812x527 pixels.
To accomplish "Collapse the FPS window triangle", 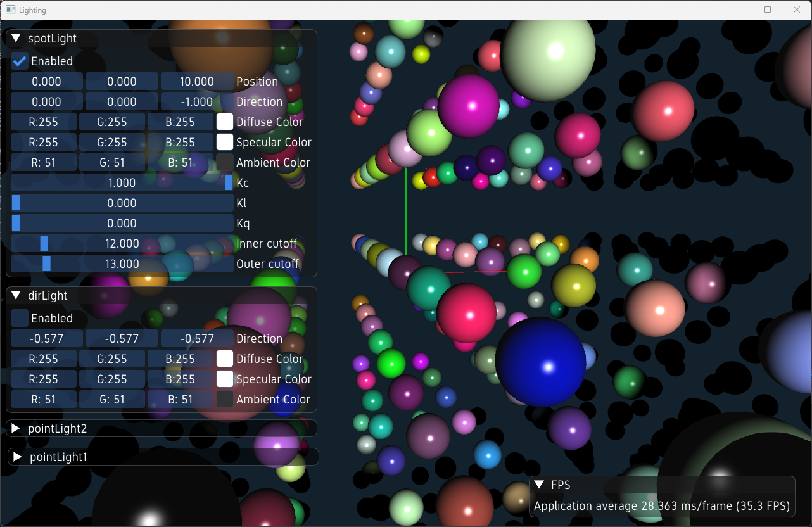I will click(x=540, y=485).
